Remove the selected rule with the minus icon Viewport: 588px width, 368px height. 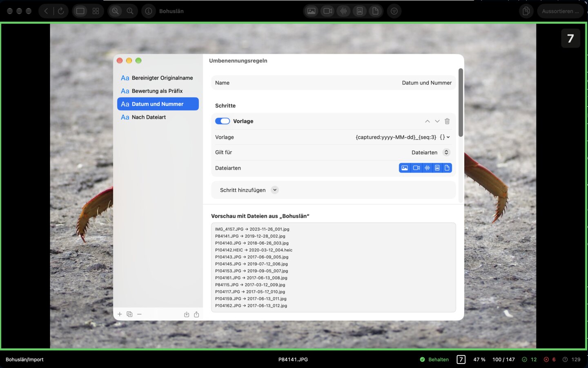[x=139, y=314]
